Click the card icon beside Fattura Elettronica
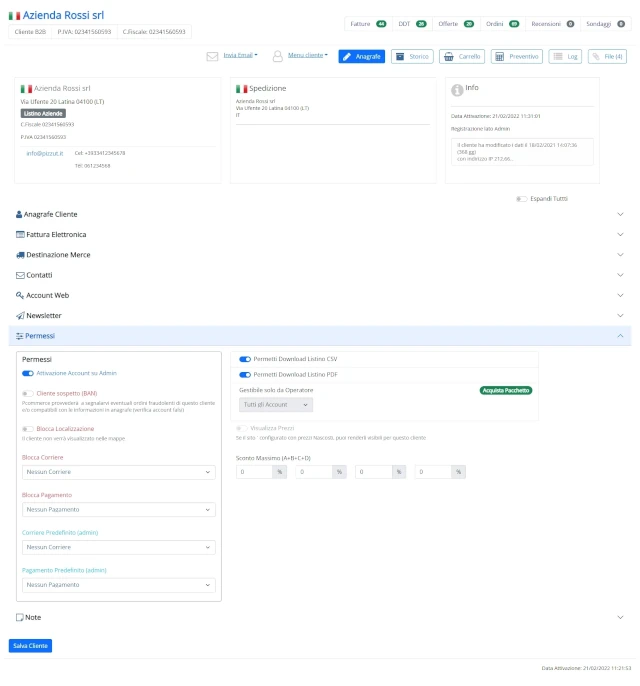 point(20,234)
